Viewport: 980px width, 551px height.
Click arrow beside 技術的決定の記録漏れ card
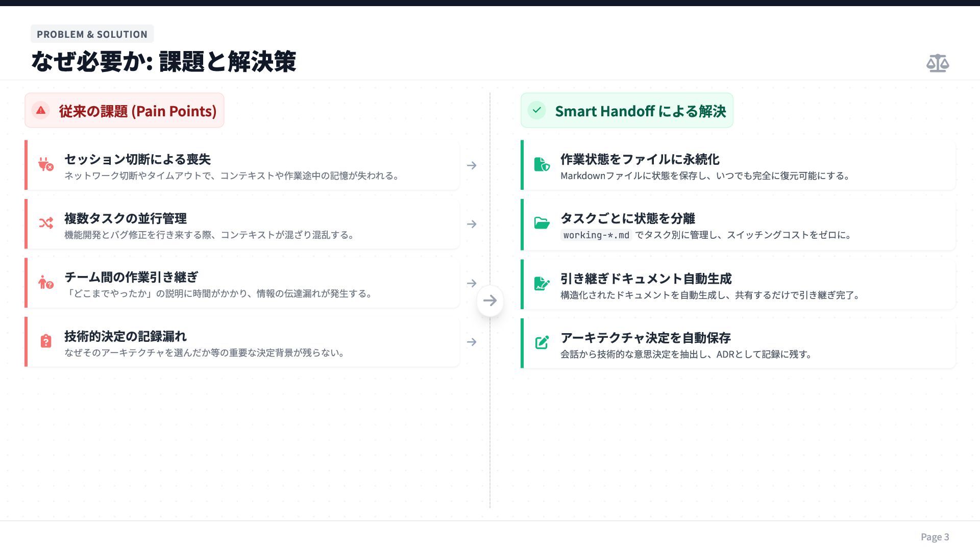pyautogui.click(x=472, y=342)
